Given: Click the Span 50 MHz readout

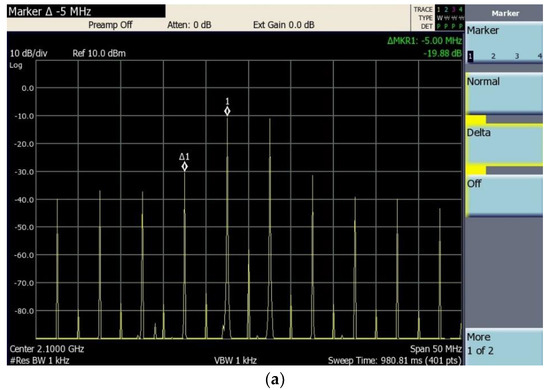Looking at the screenshot, I should [436, 349].
